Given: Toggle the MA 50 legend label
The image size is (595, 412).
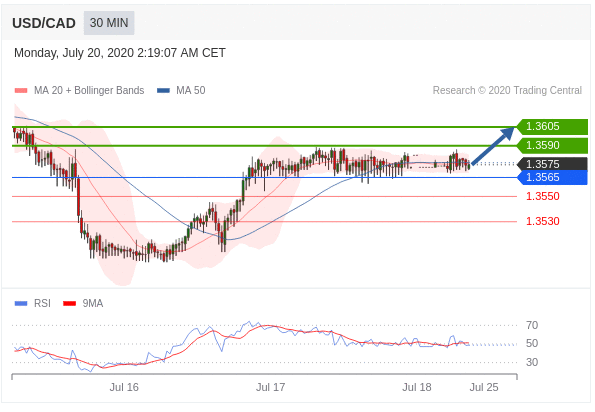Looking at the screenshot, I should [x=190, y=90].
